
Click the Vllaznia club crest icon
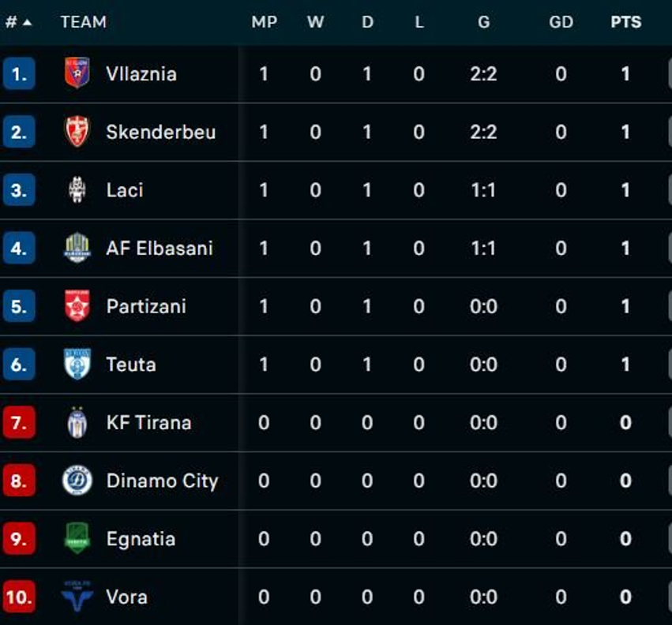(x=77, y=73)
